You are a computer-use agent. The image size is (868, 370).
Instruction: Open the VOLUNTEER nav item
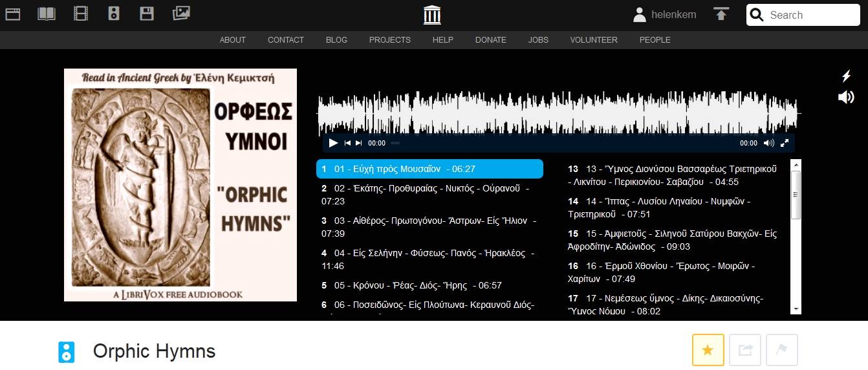pos(593,40)
